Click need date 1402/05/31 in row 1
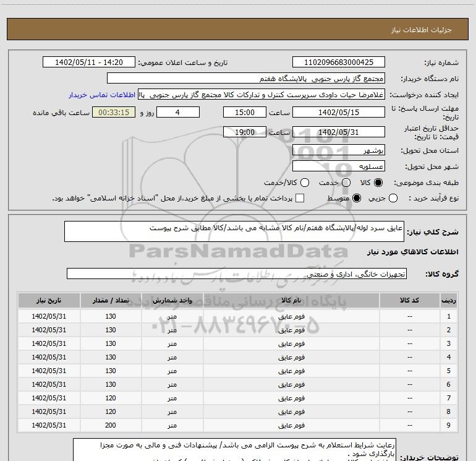This screenshot has width=476, height=461. coord(49,316)
